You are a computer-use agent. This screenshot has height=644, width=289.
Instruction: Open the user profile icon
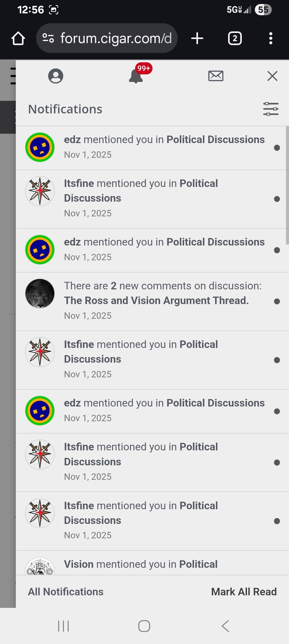point(56,76)
